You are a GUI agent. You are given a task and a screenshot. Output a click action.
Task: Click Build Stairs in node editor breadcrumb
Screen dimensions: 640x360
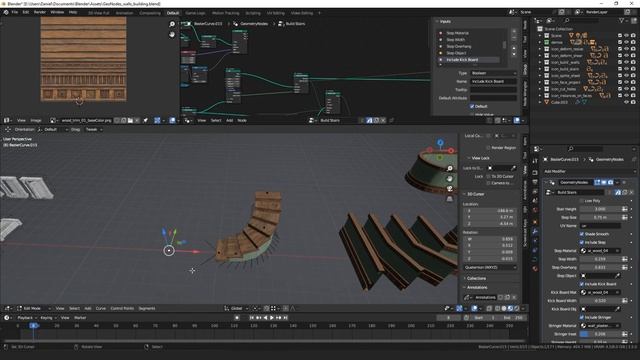[x=295, y=24]
